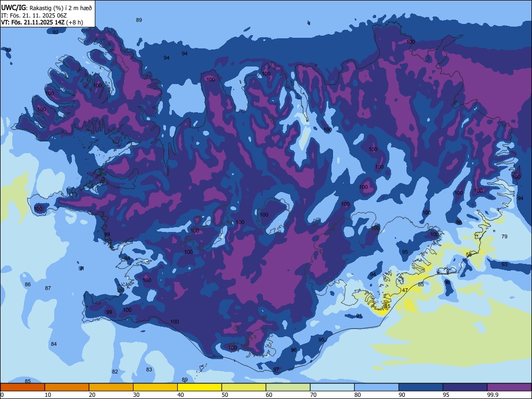
Task: Click the humidity value '82' near the bottom
Action: [115, 371]
